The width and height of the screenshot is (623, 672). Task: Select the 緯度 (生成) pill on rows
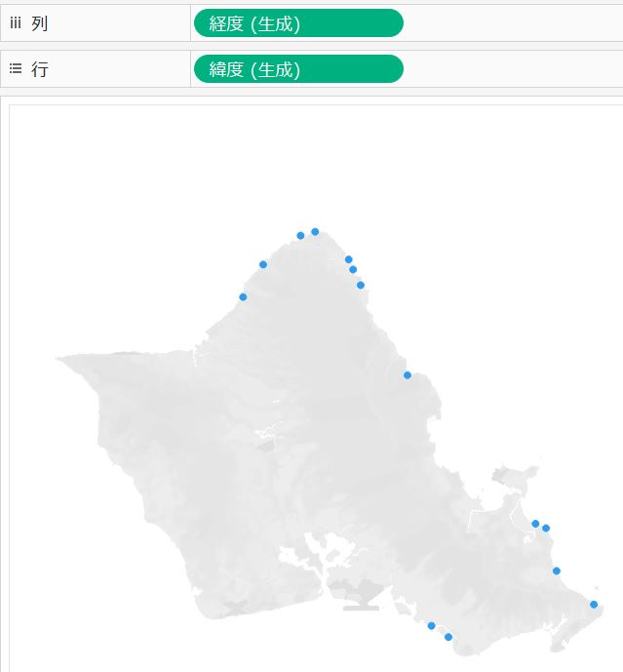[x=298, y=69]
